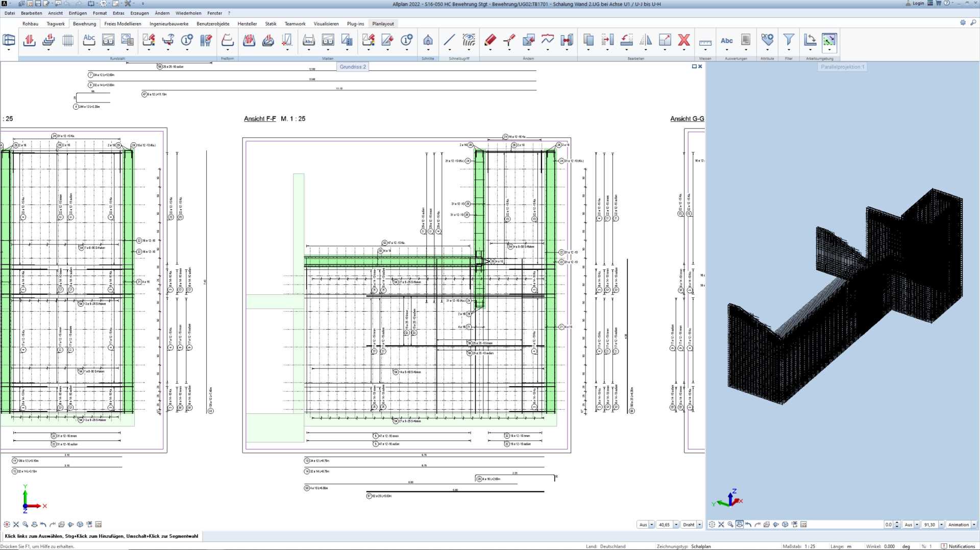Open the Ansicht menu
The width and height of the screenshot is (980, 550).
point(55,13)
